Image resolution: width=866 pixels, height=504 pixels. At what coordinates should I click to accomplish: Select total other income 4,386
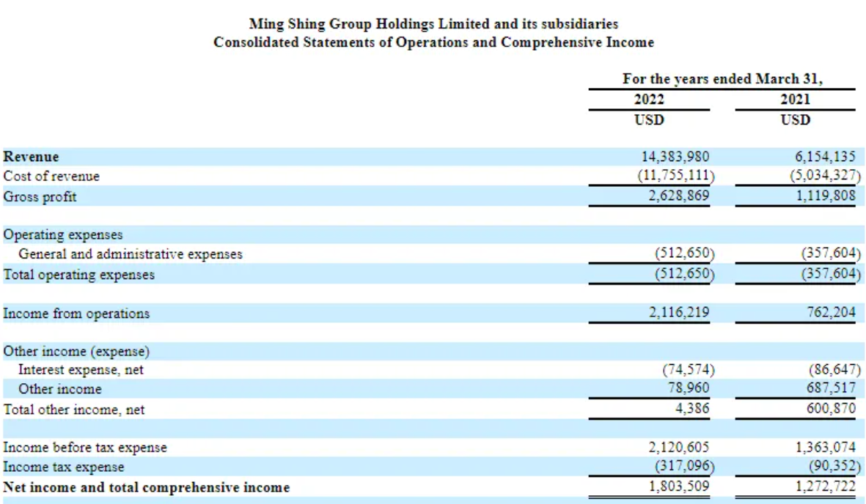692,409
